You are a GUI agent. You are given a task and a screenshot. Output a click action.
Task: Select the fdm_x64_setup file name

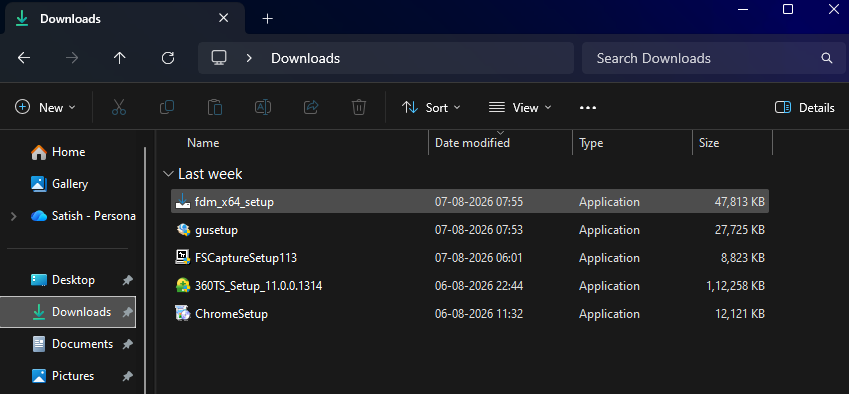[x=234, y=202]
